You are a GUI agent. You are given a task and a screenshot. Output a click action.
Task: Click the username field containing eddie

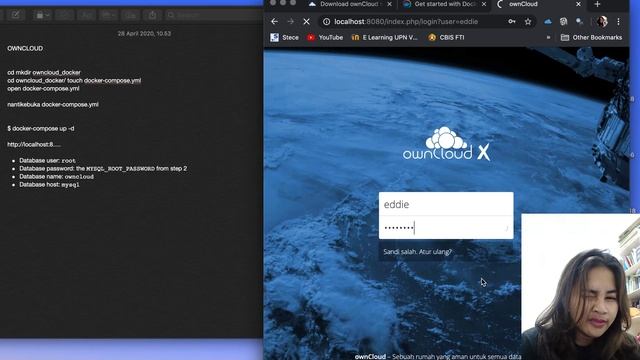(x=446, y=204)
